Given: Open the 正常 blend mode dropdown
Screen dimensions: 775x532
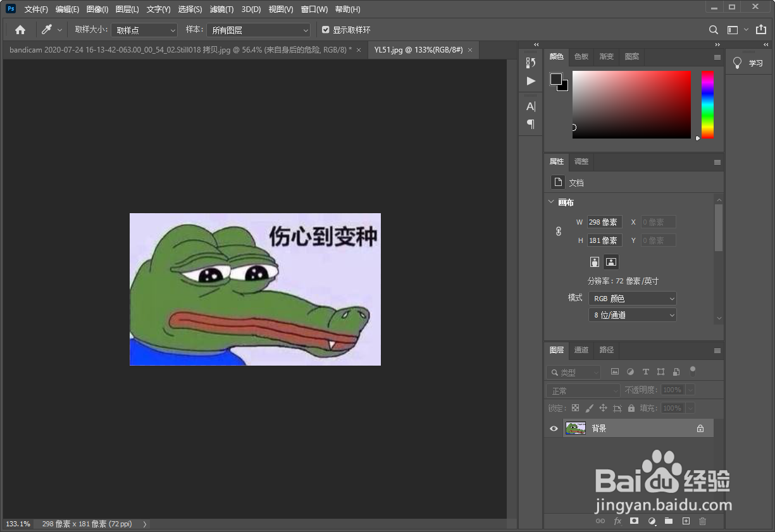Looking at the screenshot, I should 583,390.
